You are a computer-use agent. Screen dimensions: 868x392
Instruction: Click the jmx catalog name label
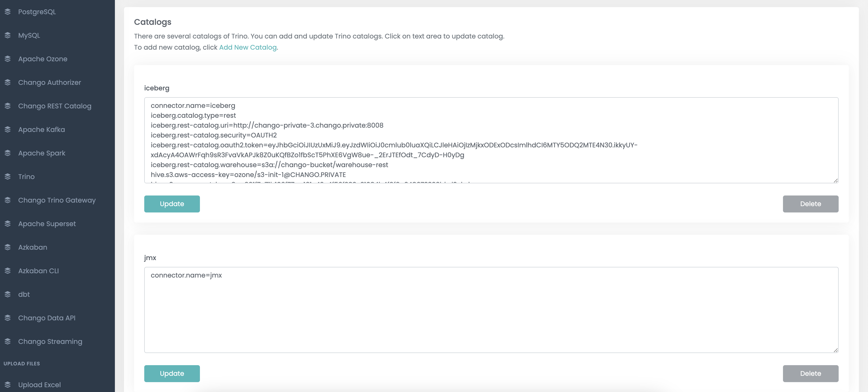tap(150, 258)
